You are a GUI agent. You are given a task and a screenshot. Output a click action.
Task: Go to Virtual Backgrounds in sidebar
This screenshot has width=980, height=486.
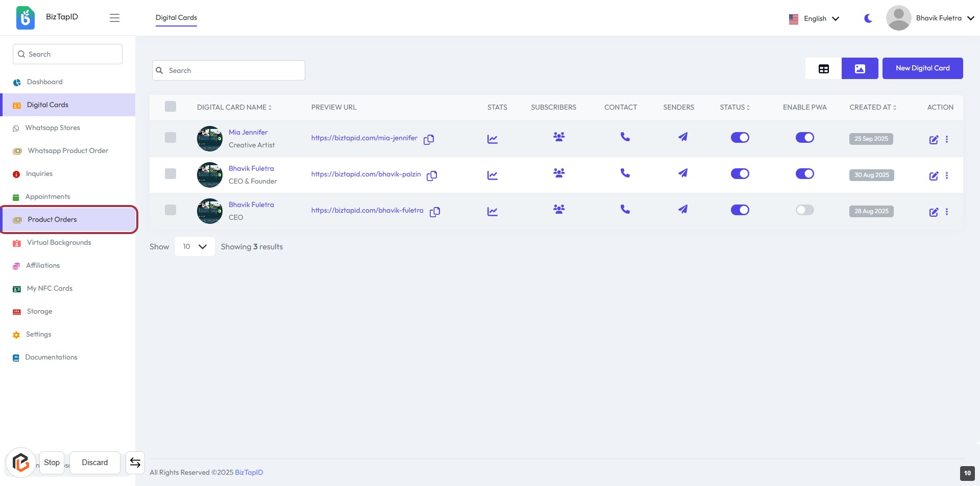coord(59,243)
